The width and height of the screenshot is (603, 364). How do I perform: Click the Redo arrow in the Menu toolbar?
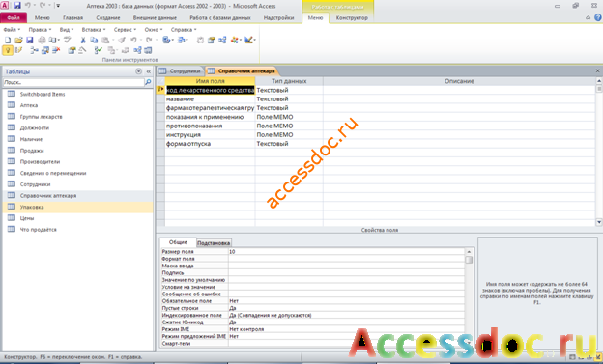pos(149,40)
